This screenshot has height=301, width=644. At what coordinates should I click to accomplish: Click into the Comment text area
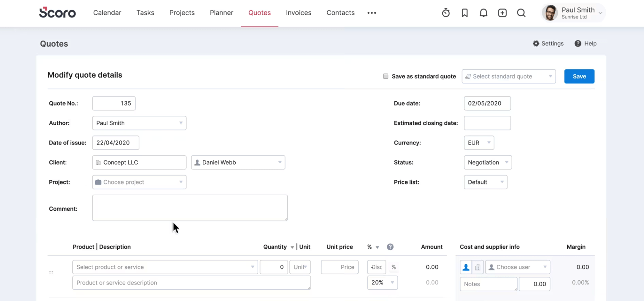pos(189,208)
